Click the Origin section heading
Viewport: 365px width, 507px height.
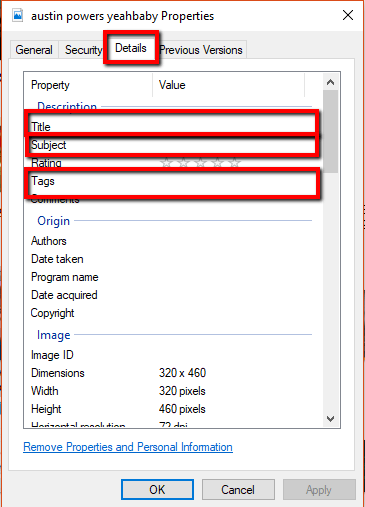point(54,221)
